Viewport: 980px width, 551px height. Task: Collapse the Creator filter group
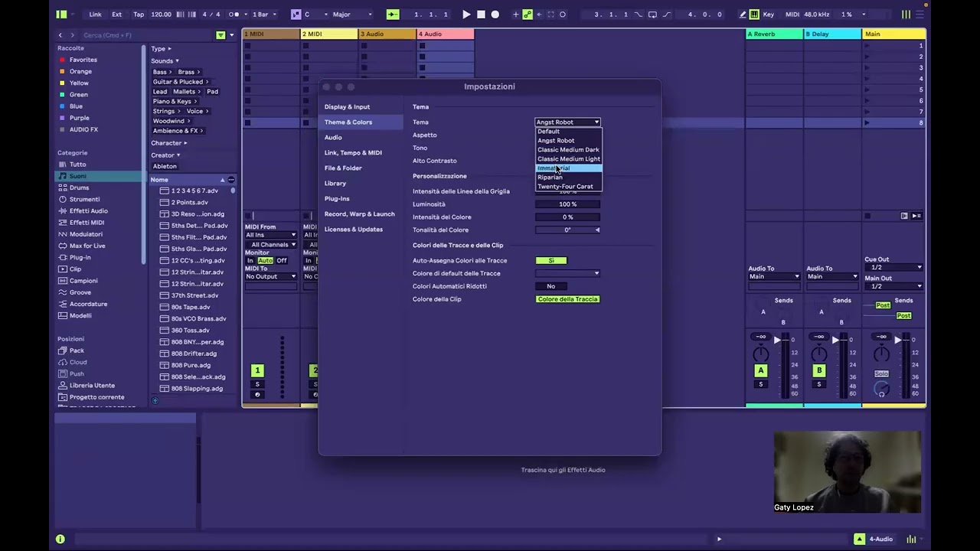[165, 155]
